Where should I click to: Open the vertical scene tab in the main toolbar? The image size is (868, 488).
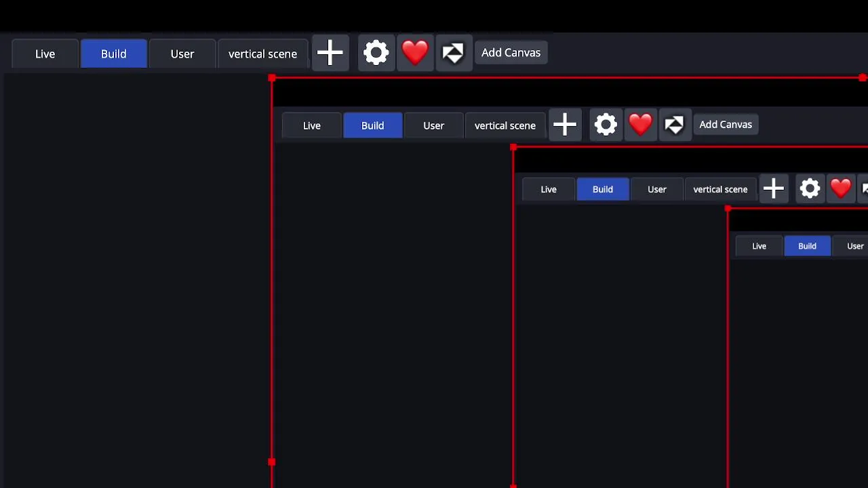[262, 54]
